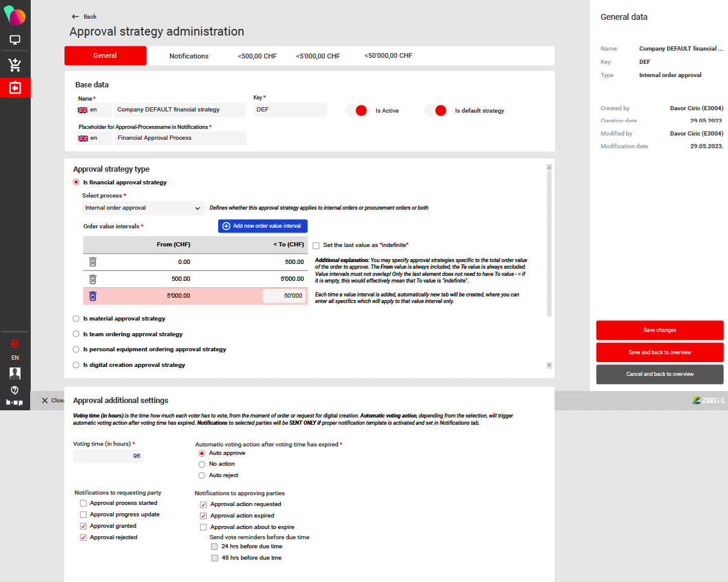Click the user profile avatar in sidebar
The height and width of the screenshot is (582, 728).
pos(15,373)
